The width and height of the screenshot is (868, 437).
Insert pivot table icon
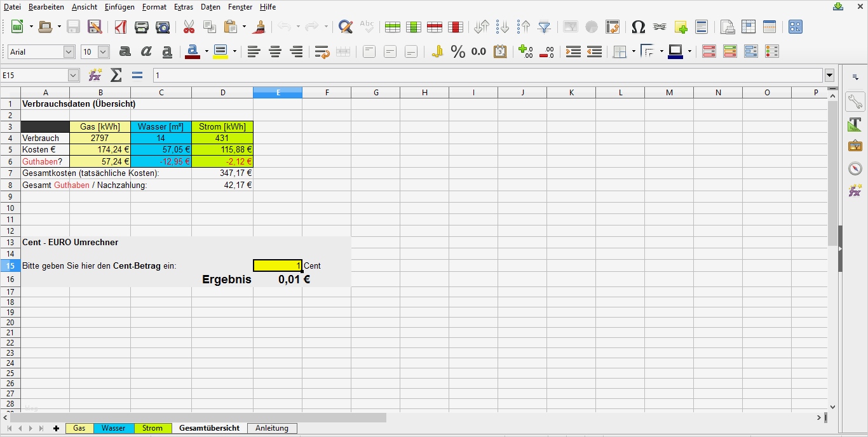[x=613, y=27]
